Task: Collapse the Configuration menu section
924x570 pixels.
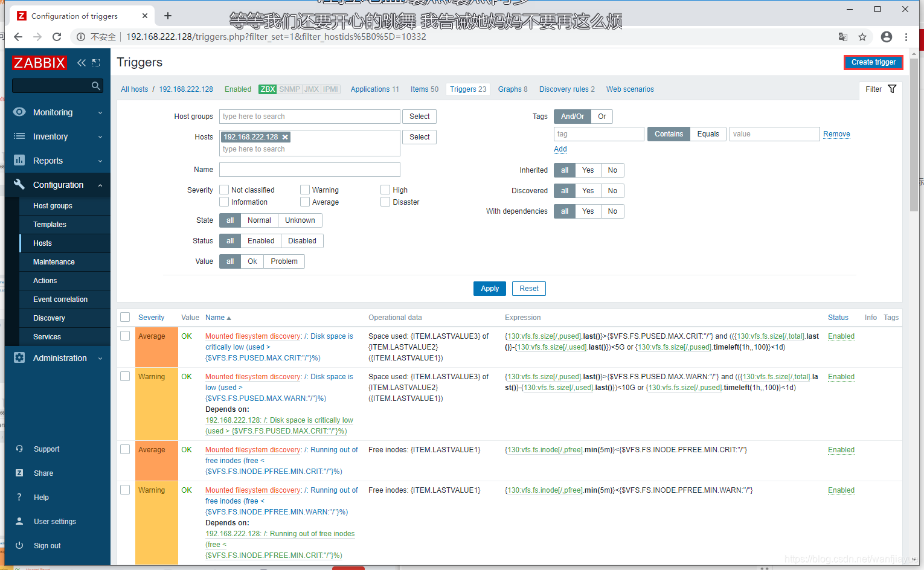Action: point(100,185)
